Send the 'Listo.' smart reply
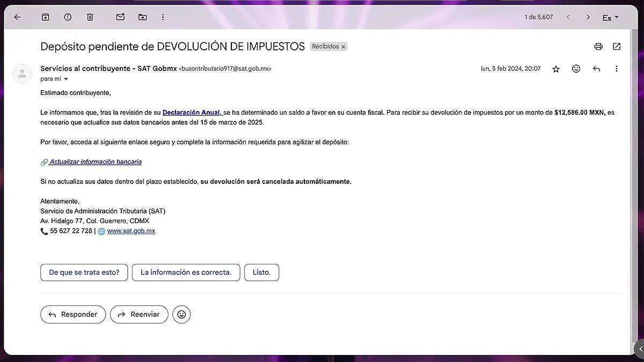The image size is (644, 362). (x=261, y=272)
